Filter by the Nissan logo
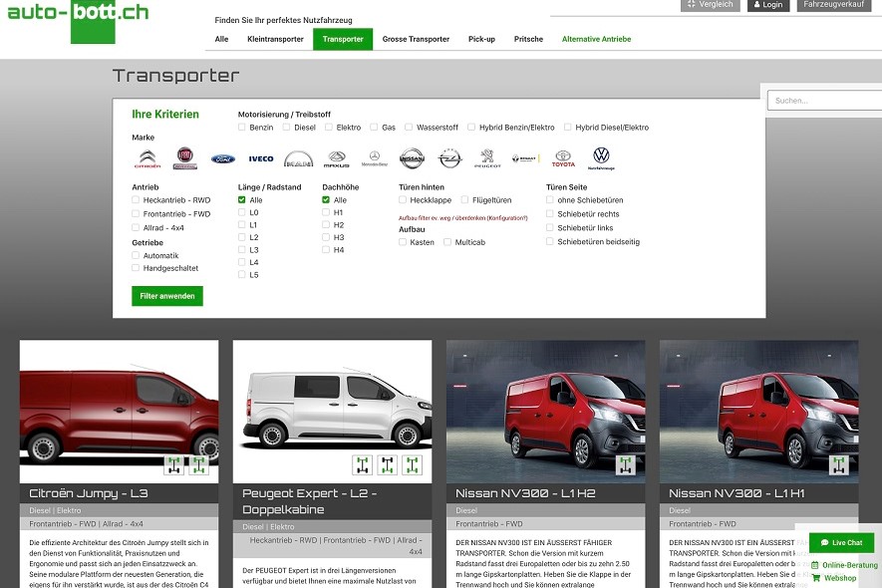 pos(412,158)
